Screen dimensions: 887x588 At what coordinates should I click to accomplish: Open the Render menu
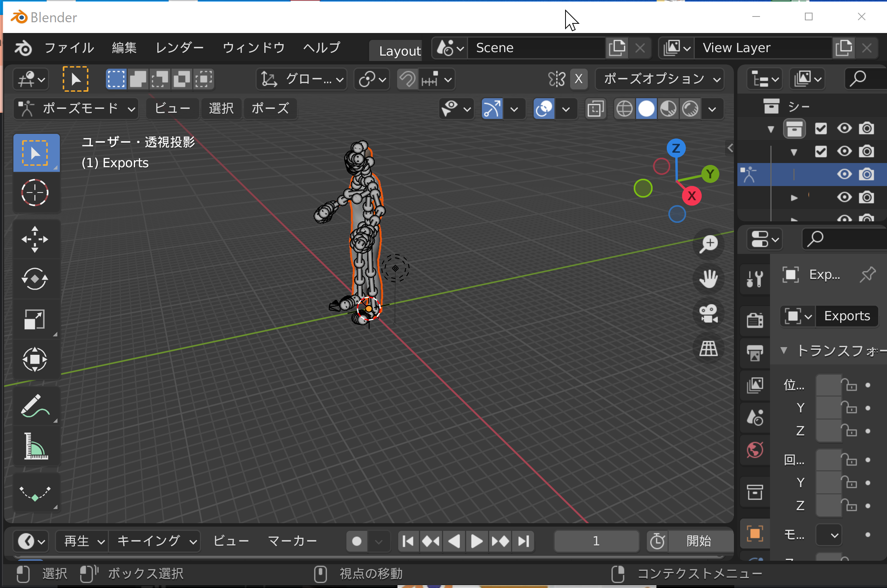pos(180,48)
